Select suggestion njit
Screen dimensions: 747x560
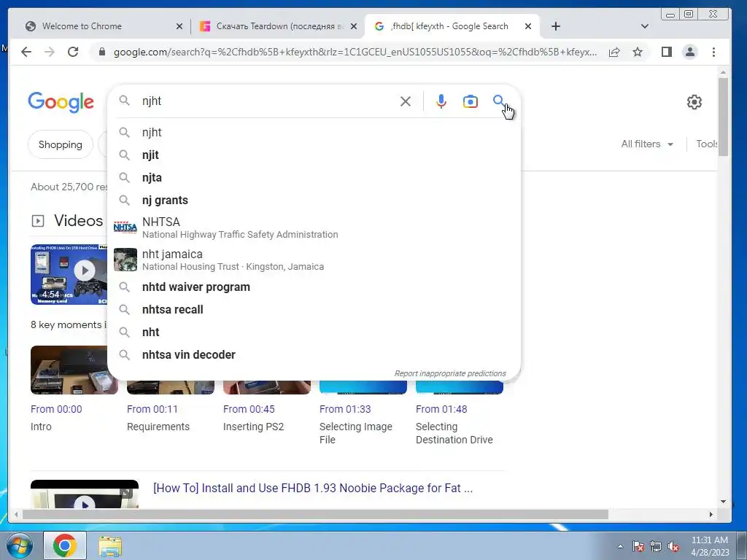tap(314, 155)
